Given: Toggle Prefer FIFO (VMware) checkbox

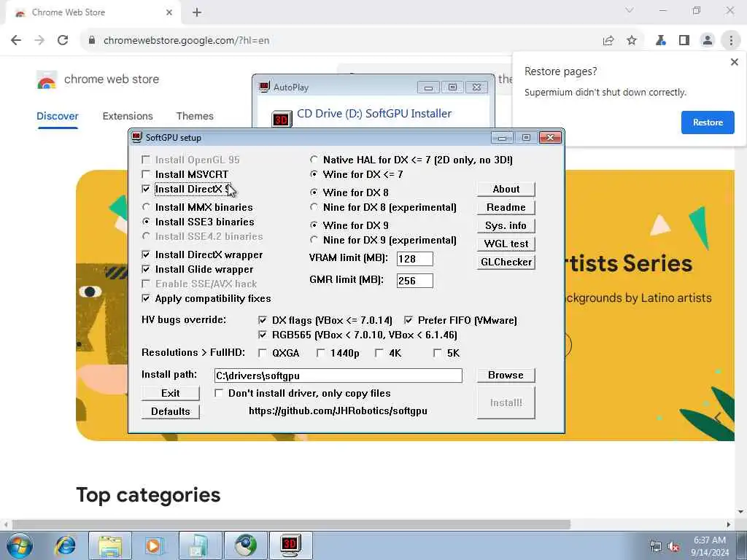Looking at the screenshot, I should click(409, 321).
